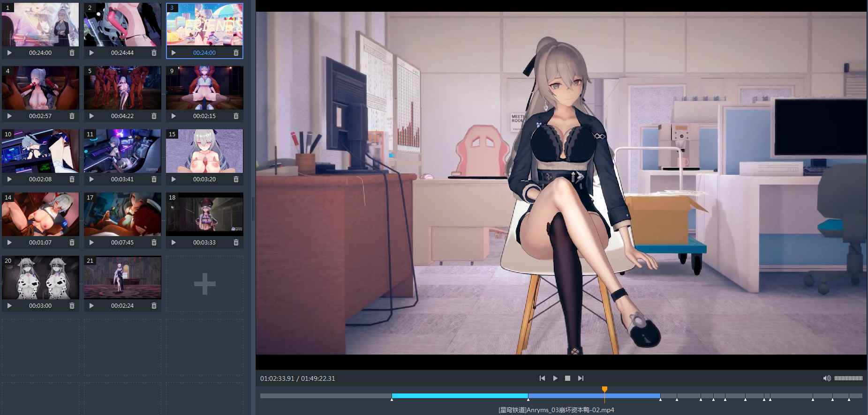The image size is (868, 415).
Task: Click the orange playhead marker on the timeline
Action: 604,390
